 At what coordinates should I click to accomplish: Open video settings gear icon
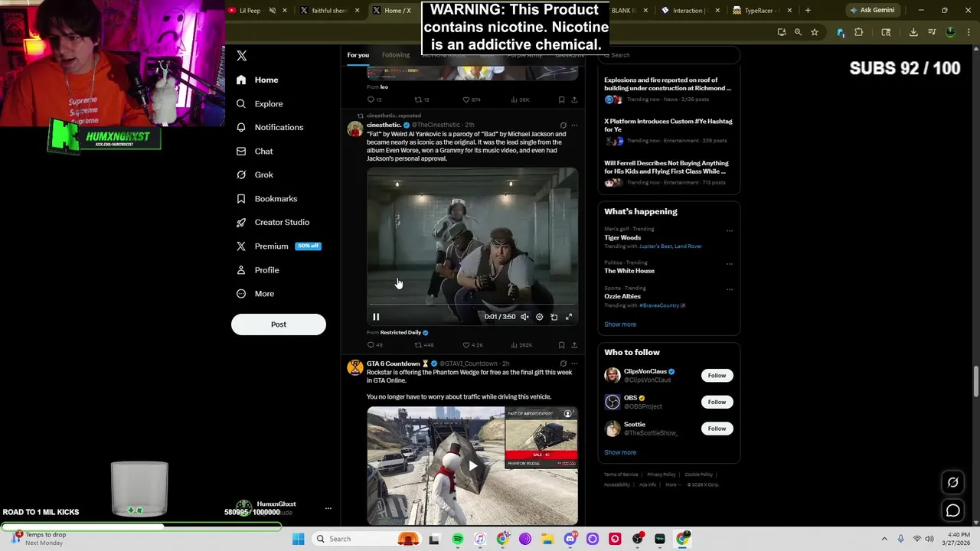[539, 317]
